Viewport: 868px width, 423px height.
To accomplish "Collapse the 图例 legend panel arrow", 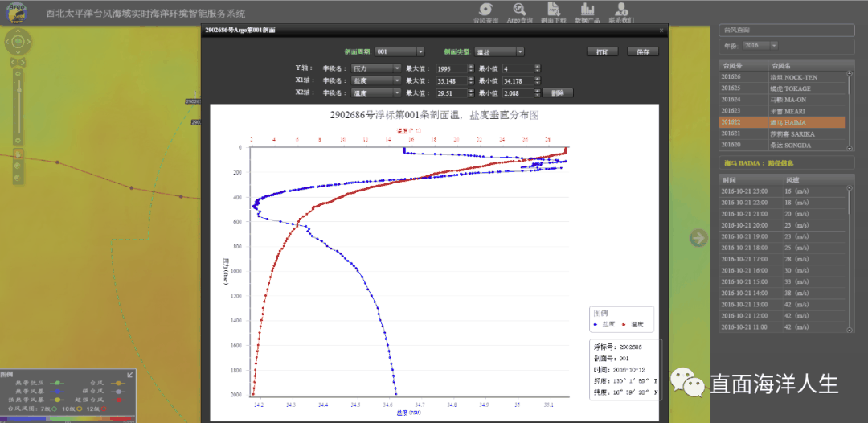I will pos(131,374).
